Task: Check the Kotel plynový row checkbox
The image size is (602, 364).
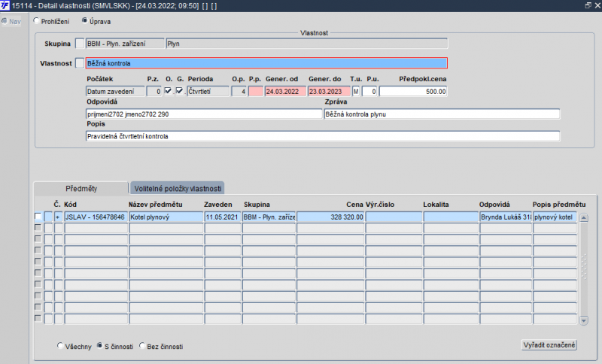Action: (38, 217)
